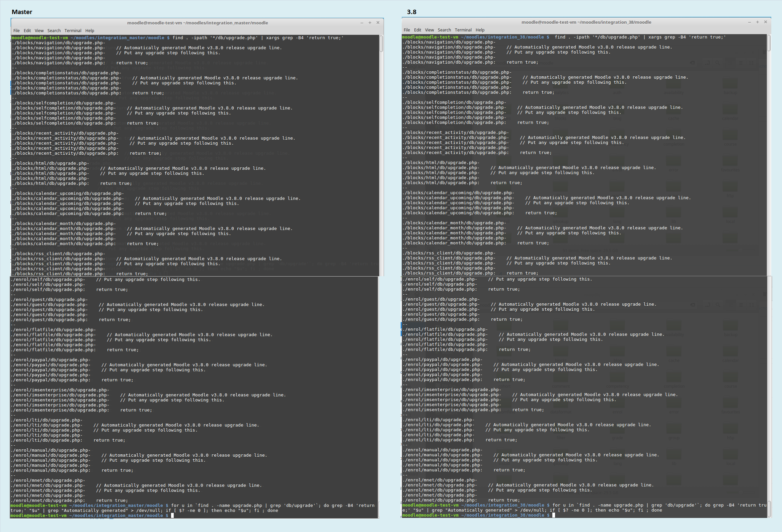The height and width of the screenshot is (532, 782).
Task: Click enrol/guest 'return true;' line in Master
Action: (71, 320)
